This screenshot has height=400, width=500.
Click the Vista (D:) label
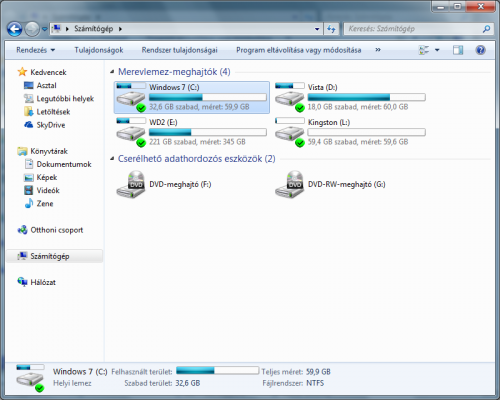[322, 87]
